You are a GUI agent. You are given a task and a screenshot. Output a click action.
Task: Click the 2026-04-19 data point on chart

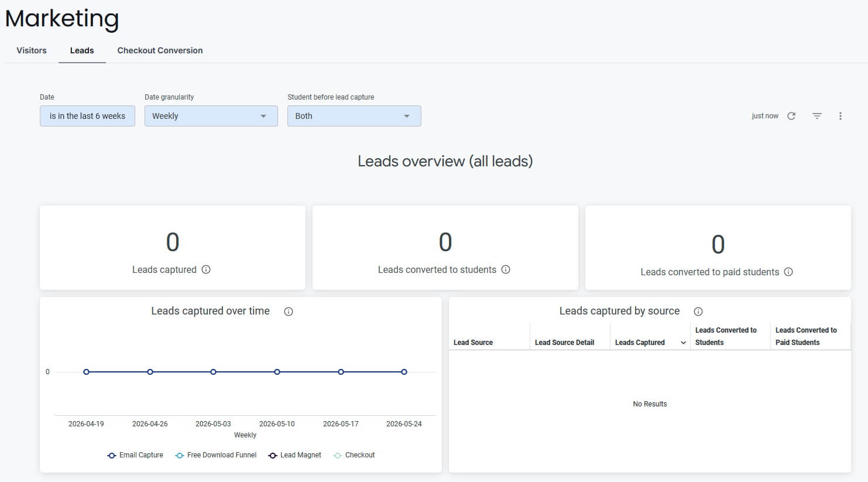tap(86, 372)
